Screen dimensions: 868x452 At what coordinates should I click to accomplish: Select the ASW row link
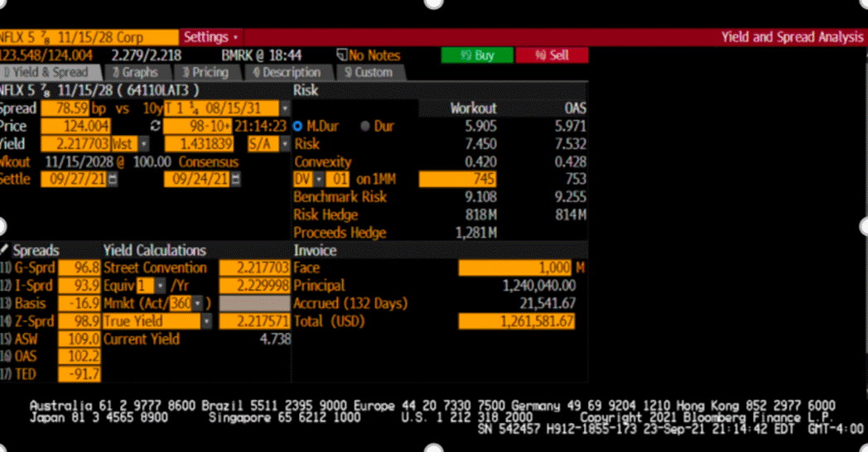(x=26, y=339)
